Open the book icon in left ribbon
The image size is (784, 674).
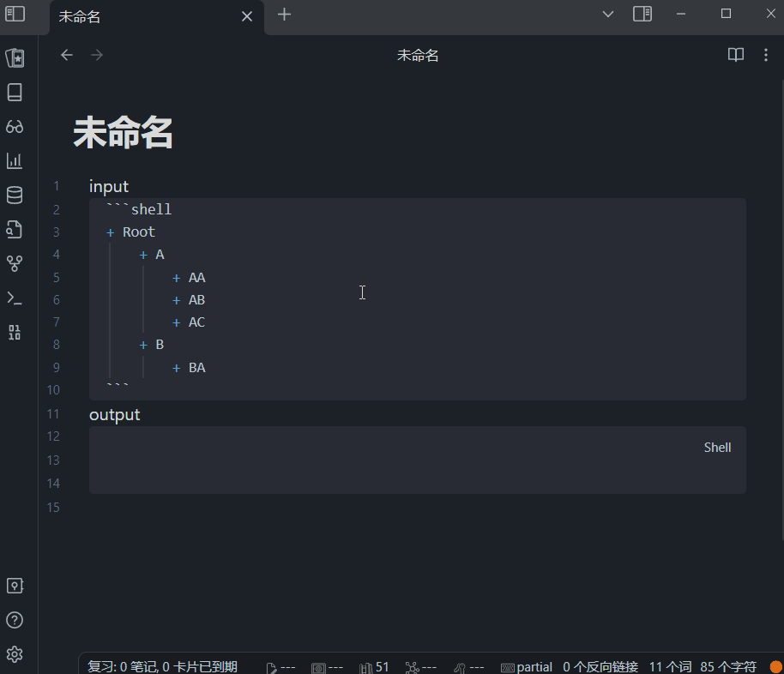pyautogui.click(x=15, y=92)
